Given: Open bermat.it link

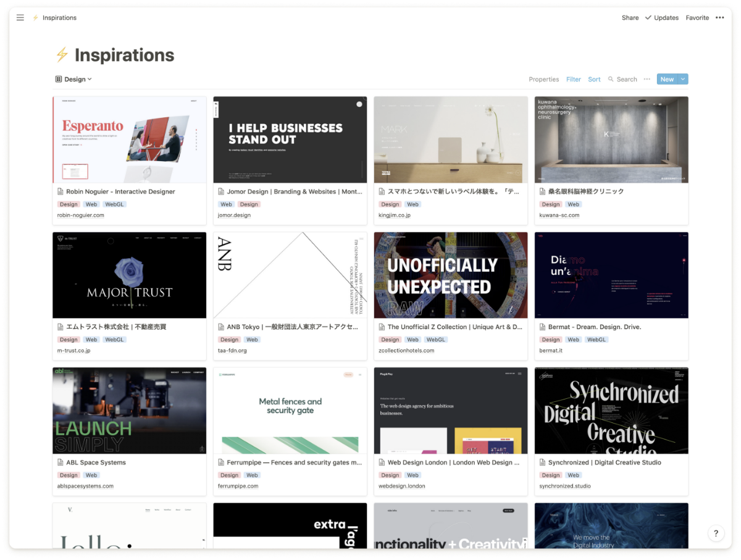Looking at the screenshot, I should [551, 351].
